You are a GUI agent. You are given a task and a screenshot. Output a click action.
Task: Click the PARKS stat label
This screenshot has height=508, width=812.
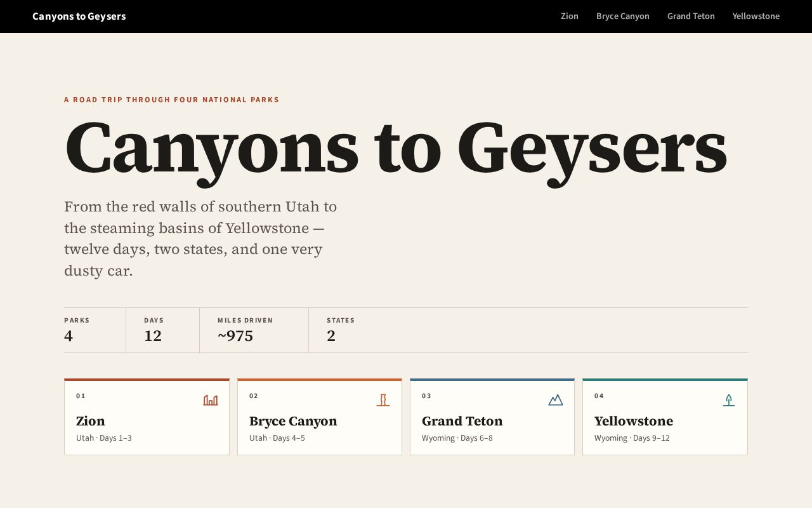click(x=77, y=321)
